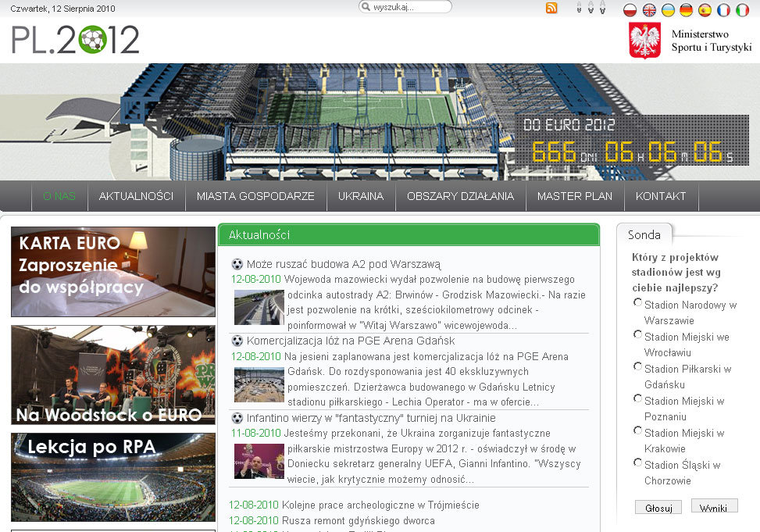Open the A2 pod Warszawą article headline
The width and height of the screenshot is (760, 532).
tap(343, 264)
